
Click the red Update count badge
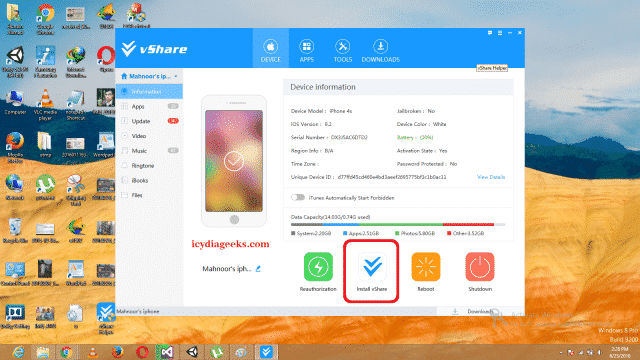coord(173,121)
